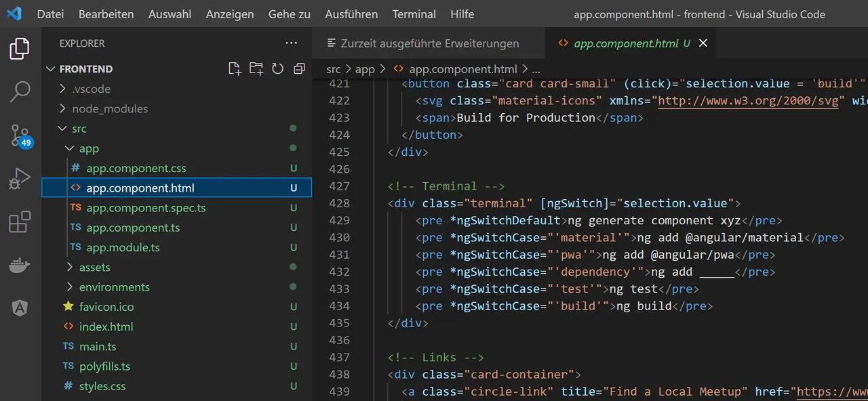Click 'Build for Production' span text

tap(526, 117)
